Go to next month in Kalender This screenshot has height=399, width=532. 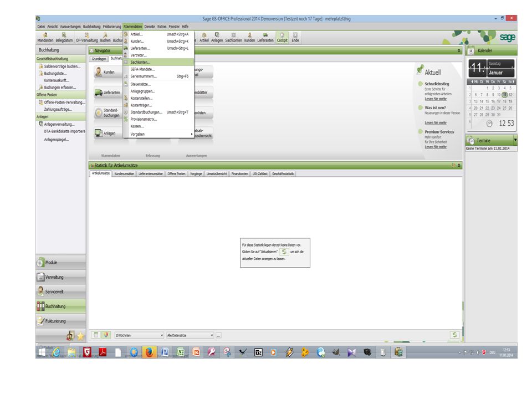click(514, 82)
